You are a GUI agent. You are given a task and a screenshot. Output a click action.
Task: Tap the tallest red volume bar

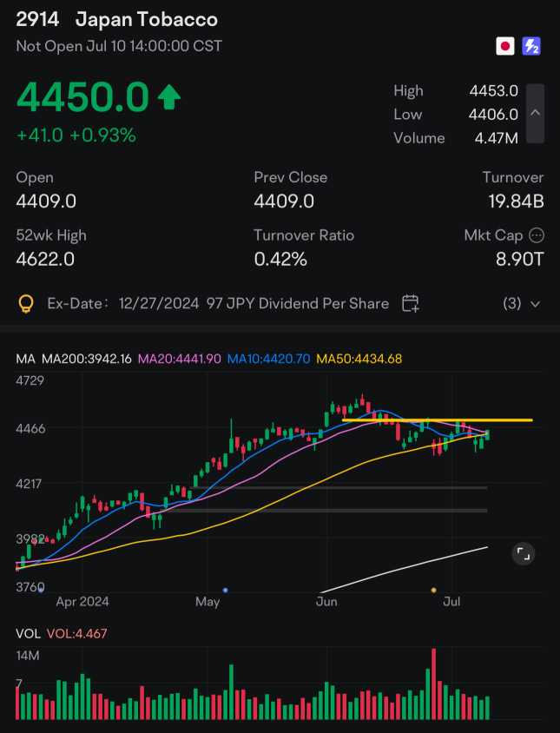click(434, 683)
